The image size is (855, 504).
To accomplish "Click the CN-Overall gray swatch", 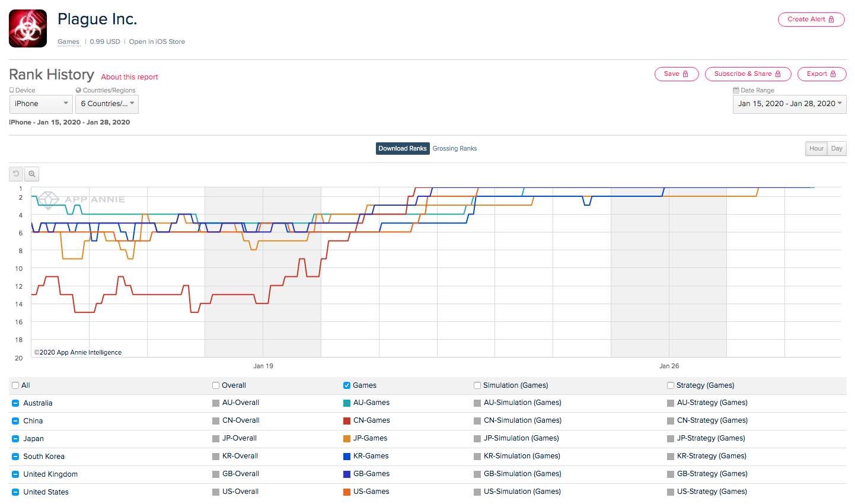I will click(216, 421).
